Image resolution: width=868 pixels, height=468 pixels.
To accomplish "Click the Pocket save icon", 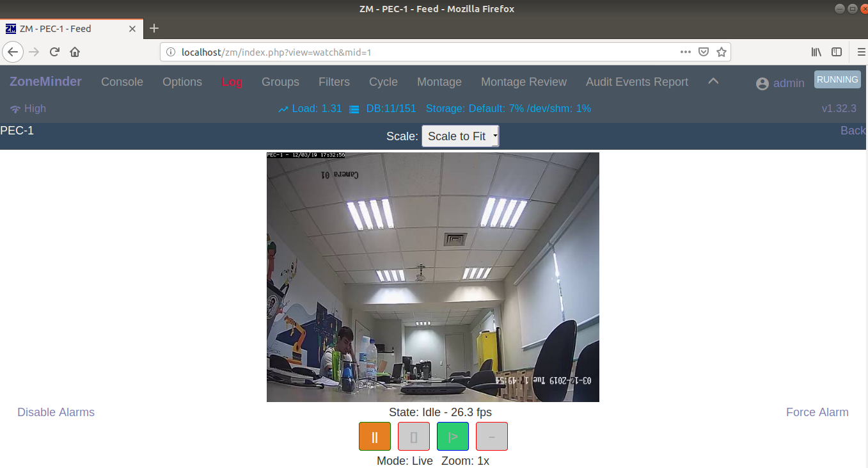I will [x=704, y=52].
